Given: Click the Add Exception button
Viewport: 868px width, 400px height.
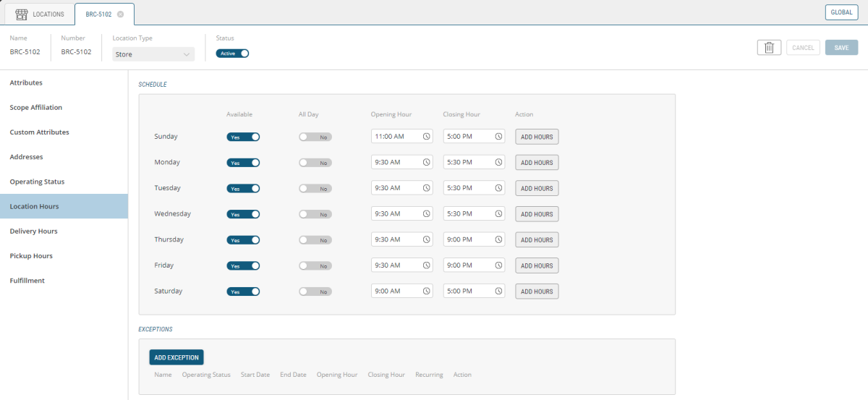Looking at the screenshot, I should click(176, 357).
